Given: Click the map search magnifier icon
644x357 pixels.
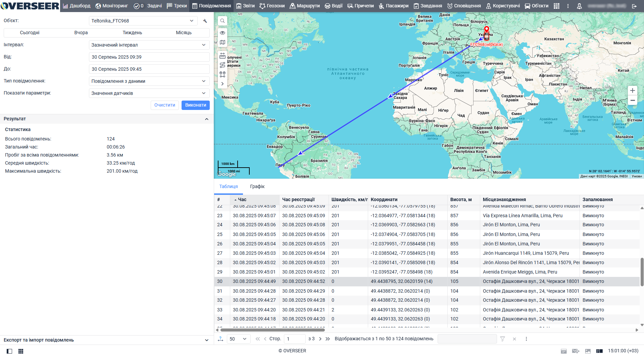Looking at the screenshot, I should [x=222, y=21].
